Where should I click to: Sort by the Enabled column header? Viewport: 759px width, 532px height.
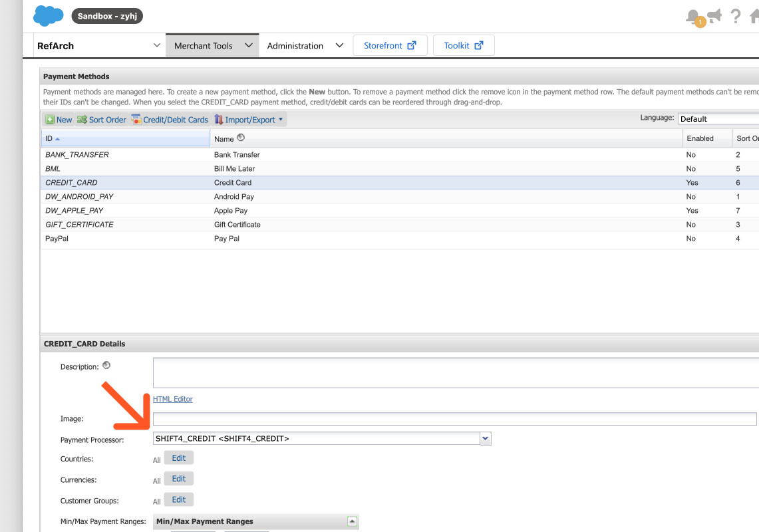pos(706,138)
